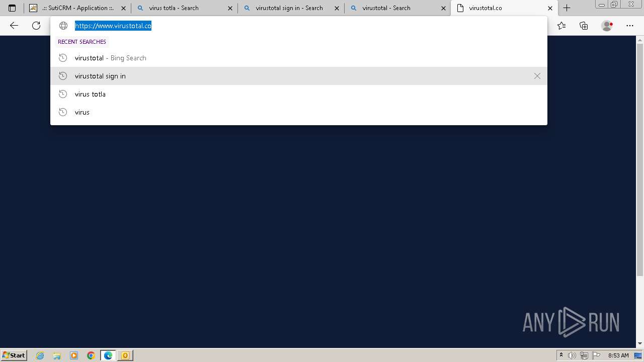
Task: Close the 'virustotal sign in - Search' tab
Action: click(337, 8)
